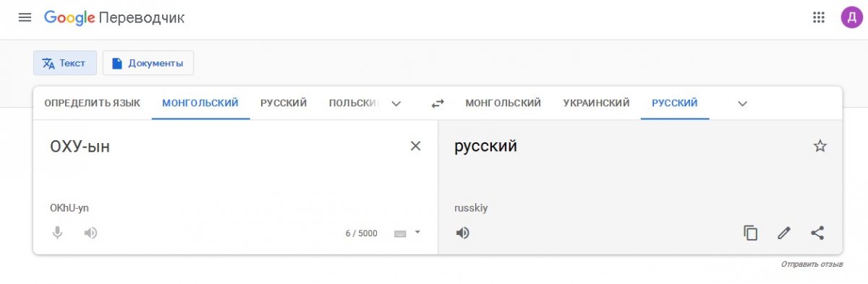Expand the source language list chevron
This screenshot has height=284, width=868.
coord(396,103)
